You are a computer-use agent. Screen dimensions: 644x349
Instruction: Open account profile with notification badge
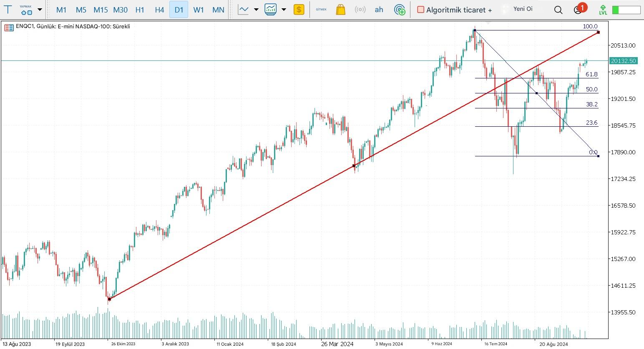pos(579,9)
